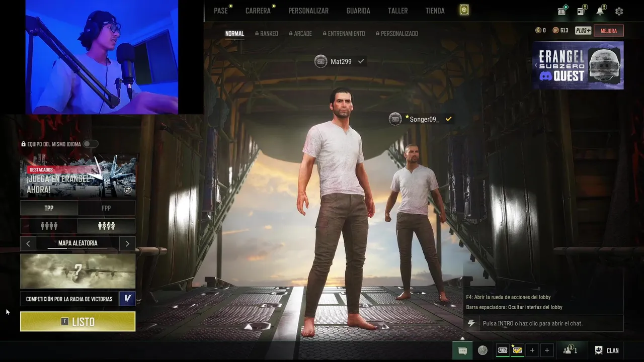Select the RANKED mode tab
The image size is (644, 362).
267,34
